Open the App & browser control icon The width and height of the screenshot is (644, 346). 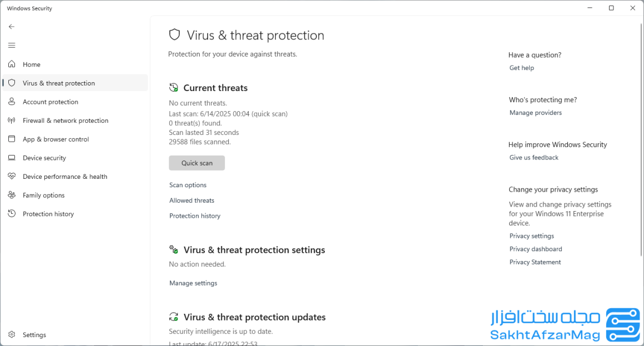tap(12, 139)
